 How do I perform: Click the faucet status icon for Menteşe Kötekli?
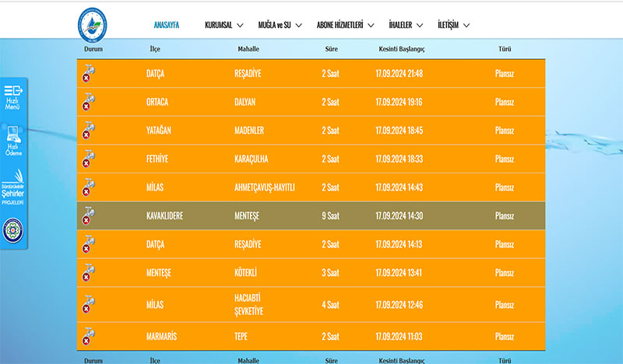[x=87, y=273]
